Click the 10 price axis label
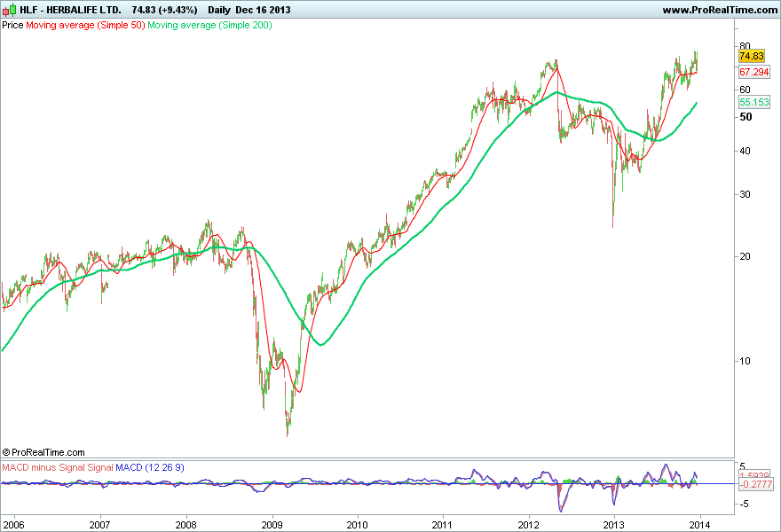The height and width of the screenshot is (532, 781). 745,361
